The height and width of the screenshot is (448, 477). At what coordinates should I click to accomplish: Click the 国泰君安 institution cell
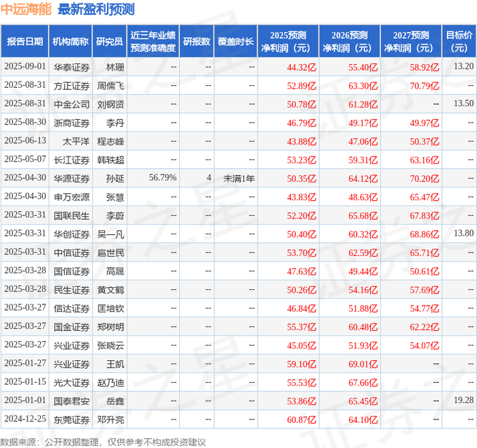point(72,401)
